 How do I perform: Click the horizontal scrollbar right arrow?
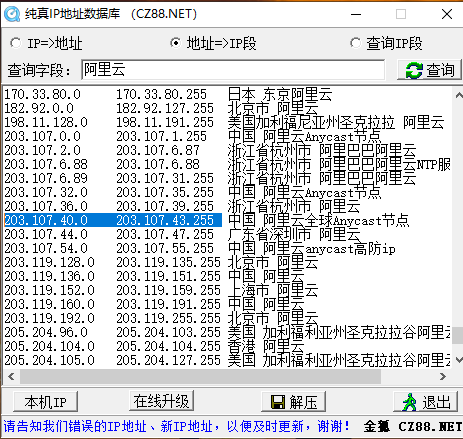point(443,377)
